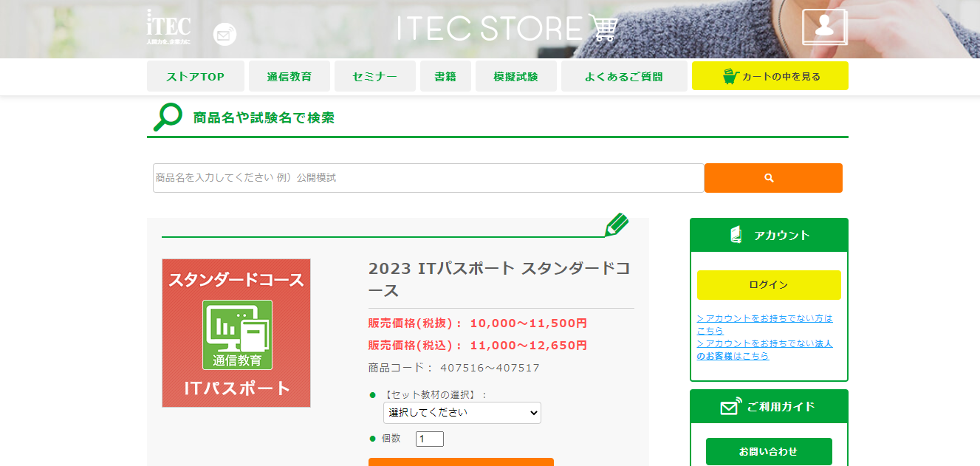The height and width of the screenshot is (466, 980).
Task: Open よくあるご質問 page
Action: point(624,77)
